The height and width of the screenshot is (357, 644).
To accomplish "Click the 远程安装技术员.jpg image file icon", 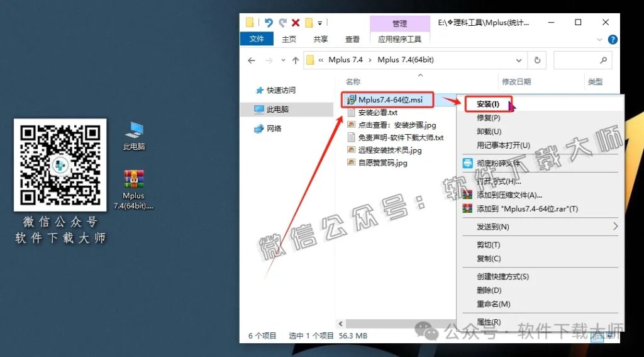I will coord(351,150).
